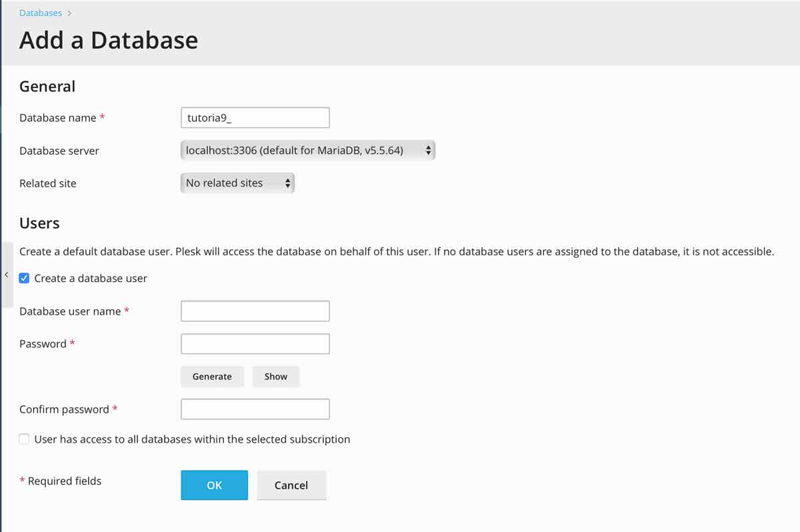Submit the new database with OK

coord(214,485)
